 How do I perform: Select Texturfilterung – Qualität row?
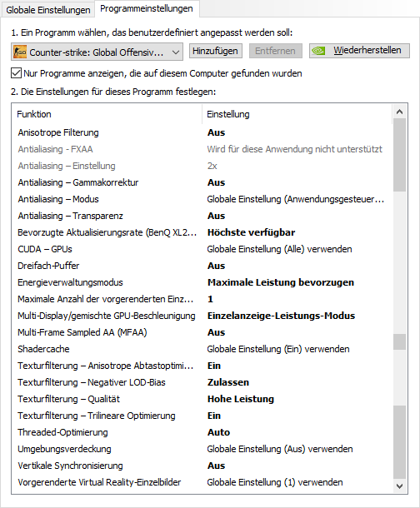202,399
